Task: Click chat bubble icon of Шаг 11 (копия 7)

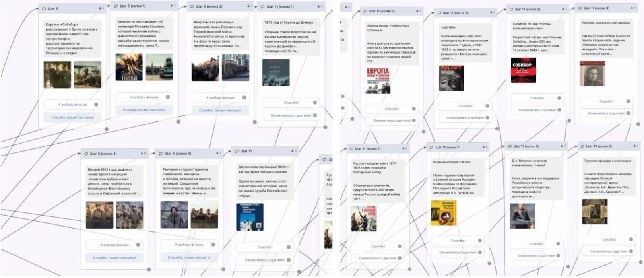Action: coord(351,149)
